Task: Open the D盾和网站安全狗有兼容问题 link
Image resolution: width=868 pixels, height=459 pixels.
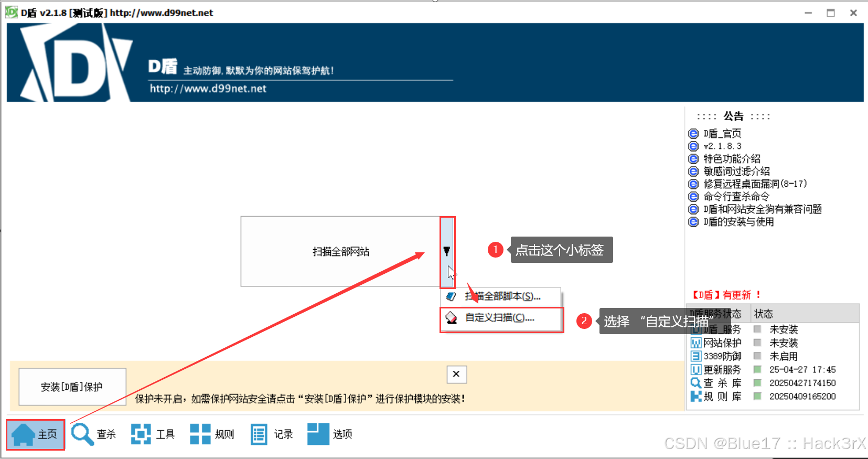Action: tap(762, 209)
